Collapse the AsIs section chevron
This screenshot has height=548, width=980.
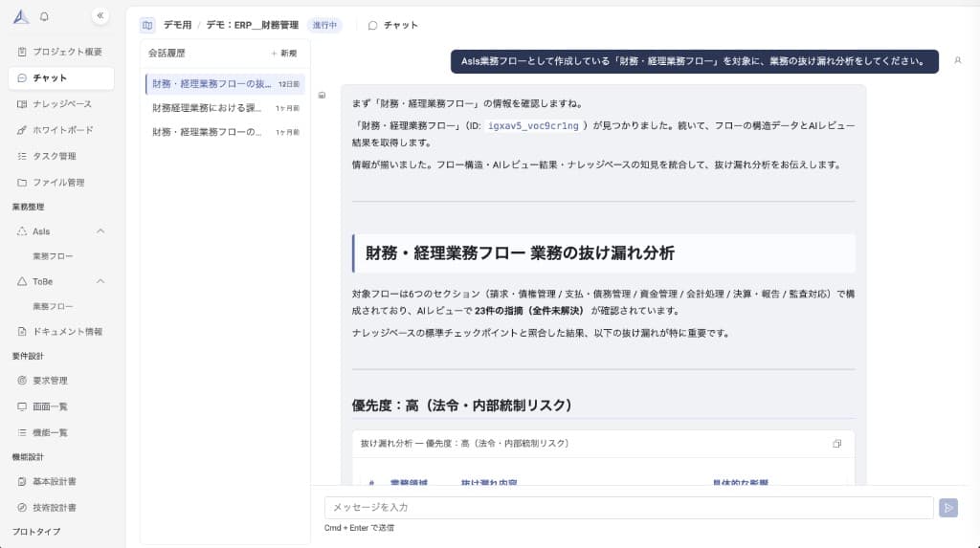point(100,231)
